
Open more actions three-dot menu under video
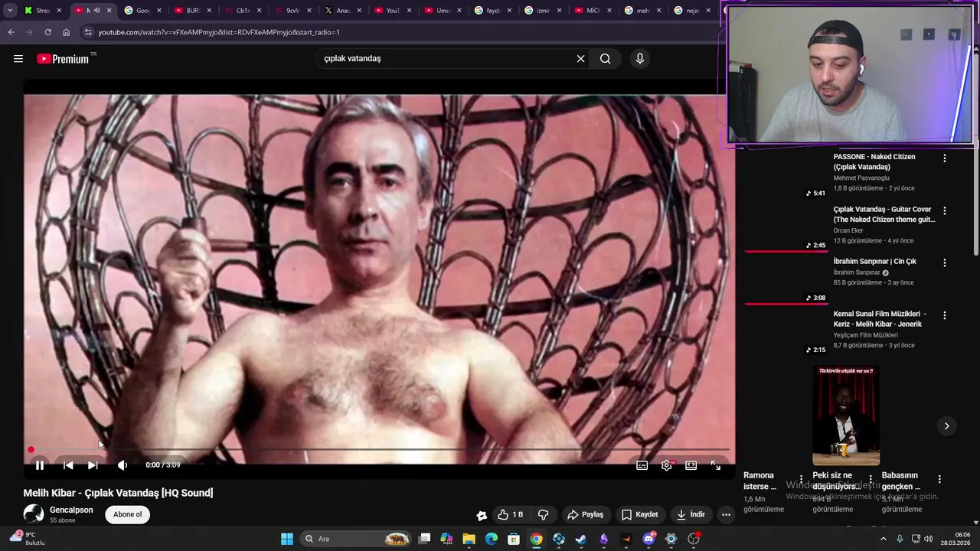[726, 514]
